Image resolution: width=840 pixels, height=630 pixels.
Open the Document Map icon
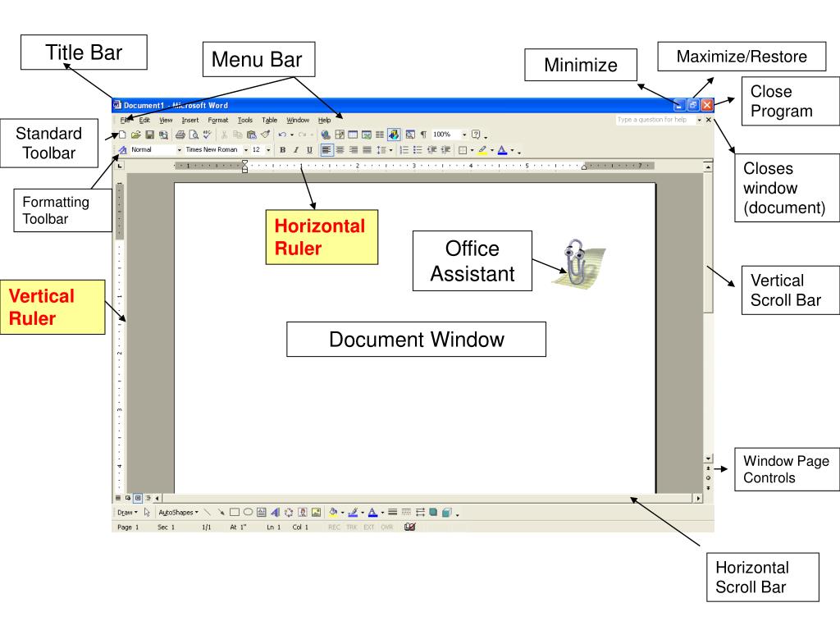click(x=410, y=135)
